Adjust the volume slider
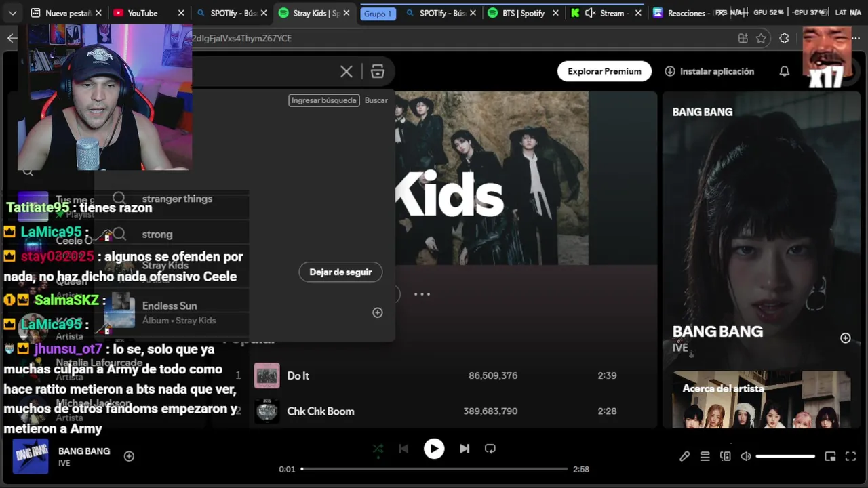The image size is (868, 488). tap(785, 456)
